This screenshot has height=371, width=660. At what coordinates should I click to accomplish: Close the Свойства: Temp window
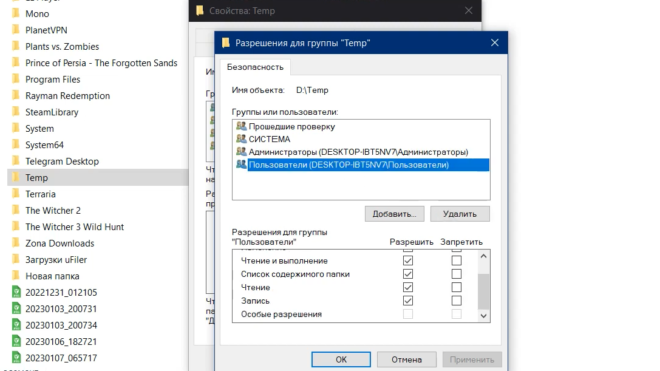(468, 11)
